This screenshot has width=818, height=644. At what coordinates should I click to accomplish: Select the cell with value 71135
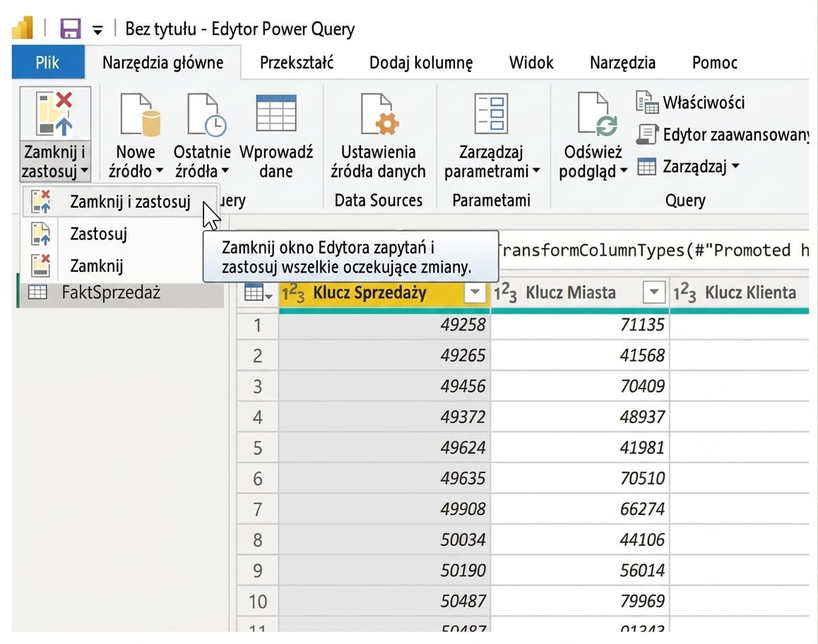tap(580, 325)
